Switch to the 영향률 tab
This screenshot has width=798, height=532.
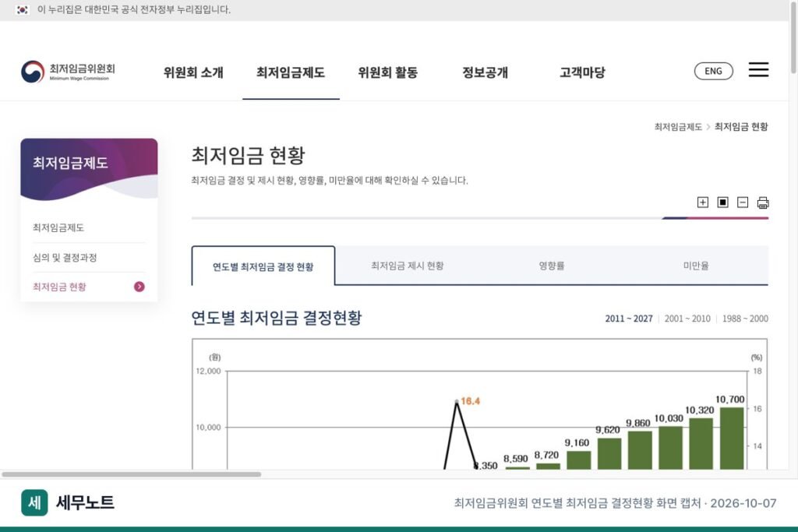point(552,266)
